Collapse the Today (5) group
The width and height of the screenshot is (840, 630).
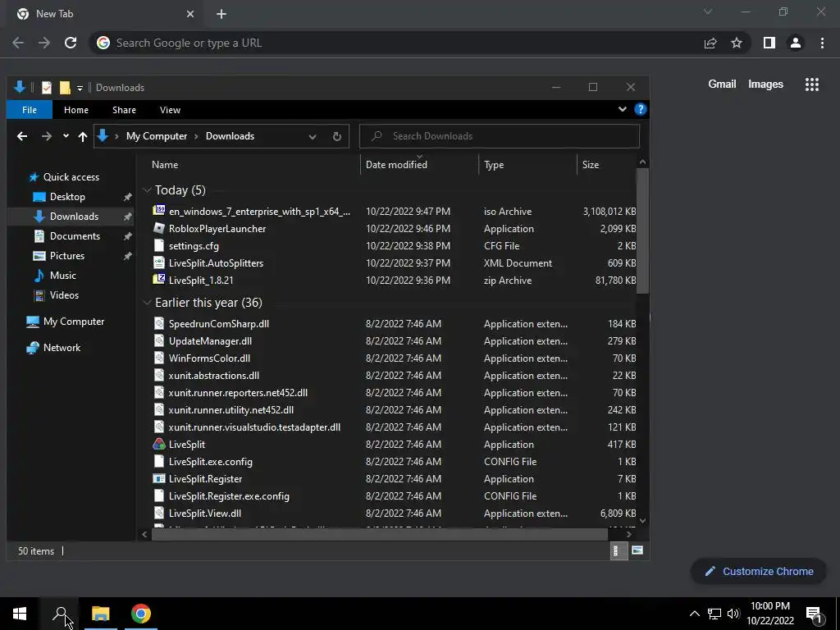coord(148,190)
